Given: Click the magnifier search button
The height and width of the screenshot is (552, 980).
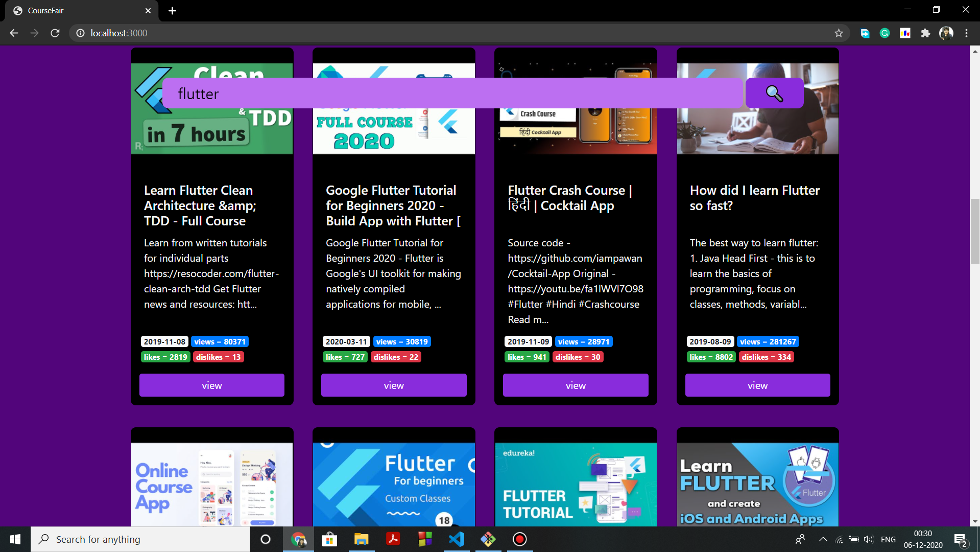Looking at the screenshot, I should [774, 93].
